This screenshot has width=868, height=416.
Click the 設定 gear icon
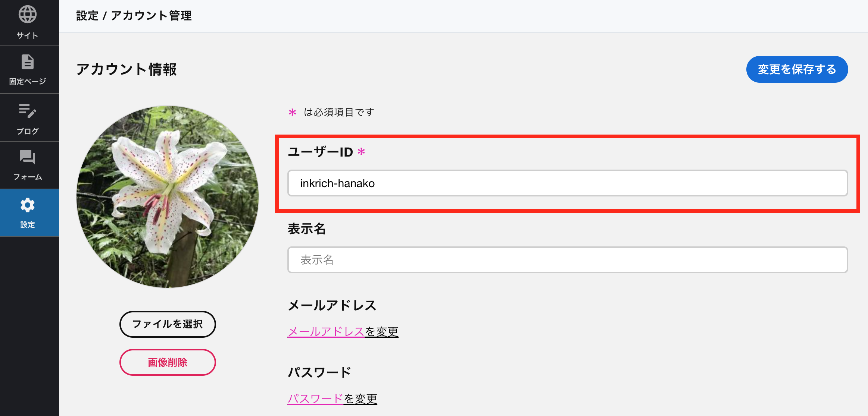pyautogui.click(x=28, y=205)
